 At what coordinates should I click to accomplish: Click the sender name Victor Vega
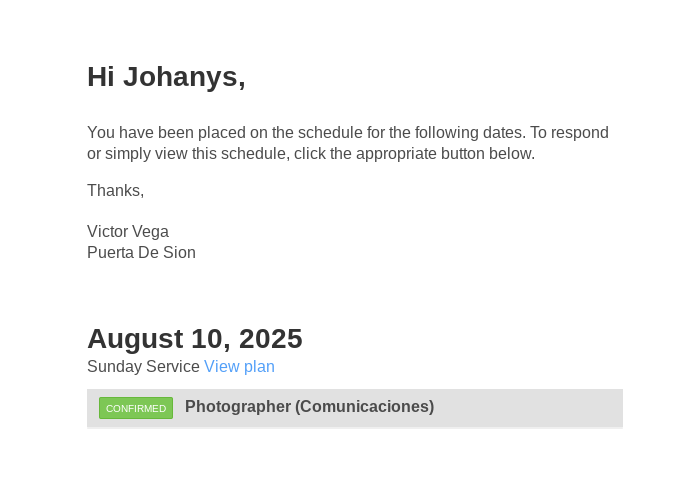click(x=128, y=232)
